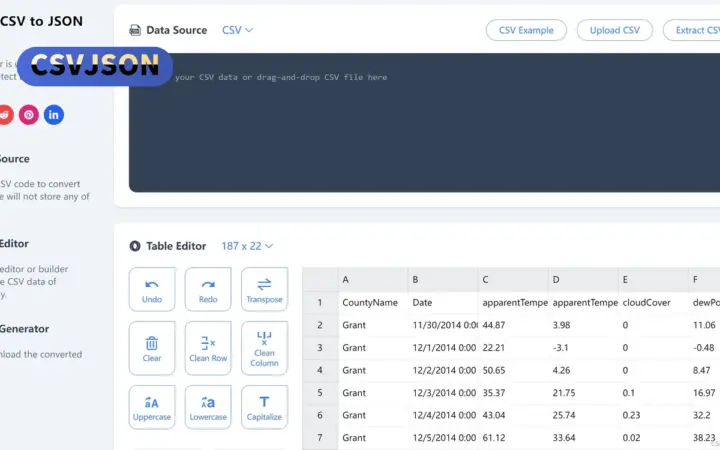720x450 pixels.
Task: Share via the Pinterest icon
Action: click(x=28, y=115)
